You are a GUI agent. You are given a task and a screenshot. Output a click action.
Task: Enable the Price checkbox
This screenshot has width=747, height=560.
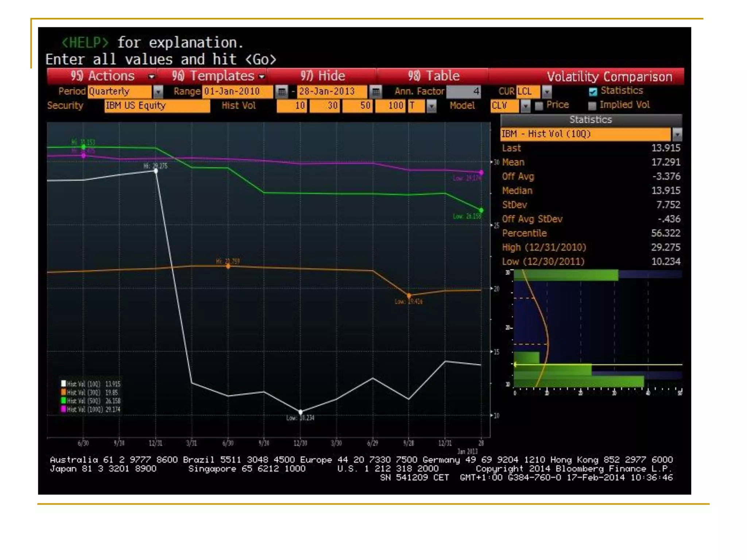click(x=539, y=106)
